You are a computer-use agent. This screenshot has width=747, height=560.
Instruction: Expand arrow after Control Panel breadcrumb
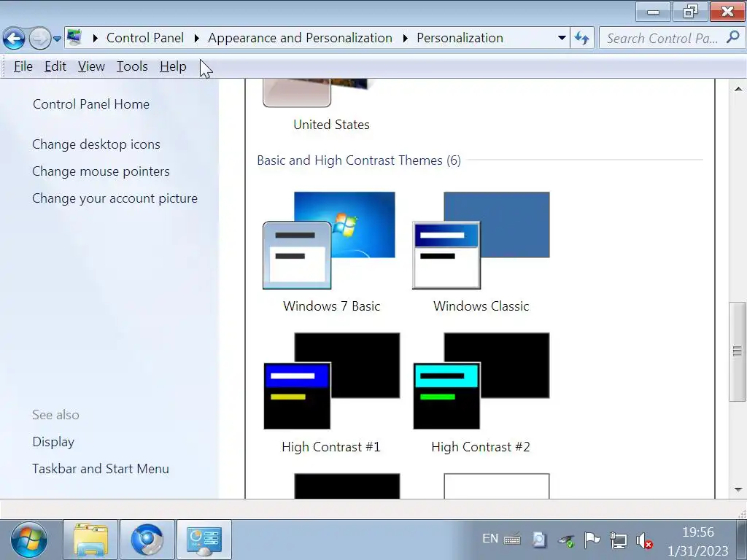[x=196, y=38]
